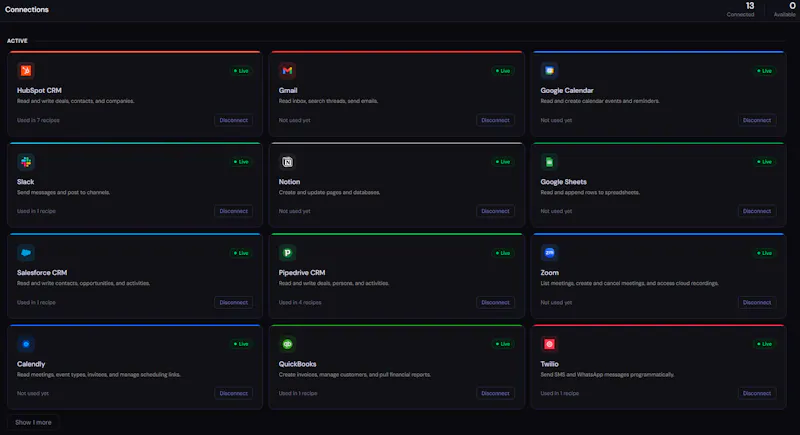
Task: Click the Google Sheets title text
Action: [564, 182]
